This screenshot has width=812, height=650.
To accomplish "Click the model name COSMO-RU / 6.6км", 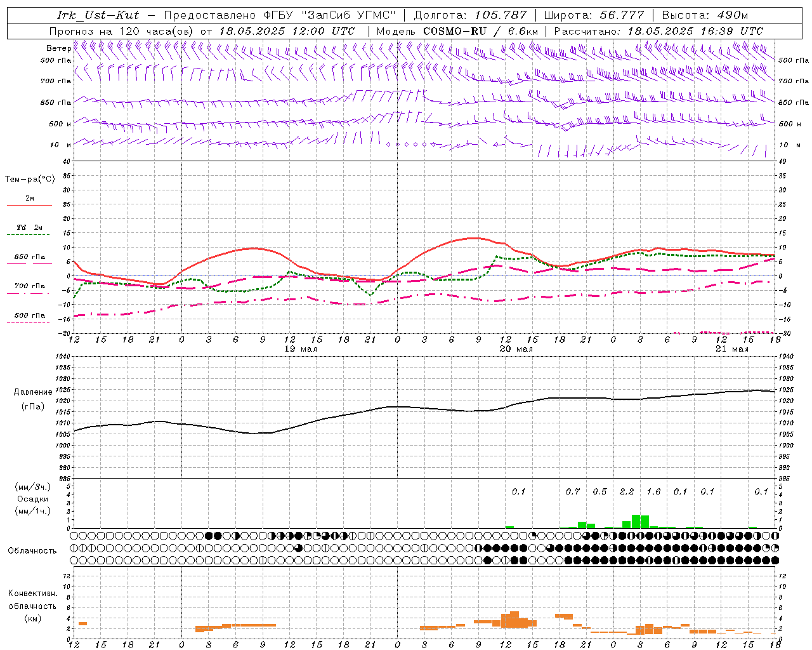I will (x=480, y=31).
